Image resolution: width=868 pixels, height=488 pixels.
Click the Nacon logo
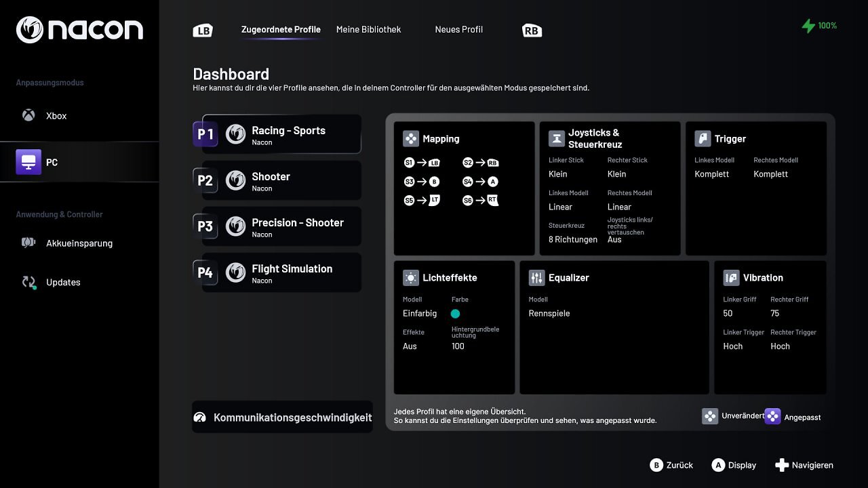(x=79, y=30)
